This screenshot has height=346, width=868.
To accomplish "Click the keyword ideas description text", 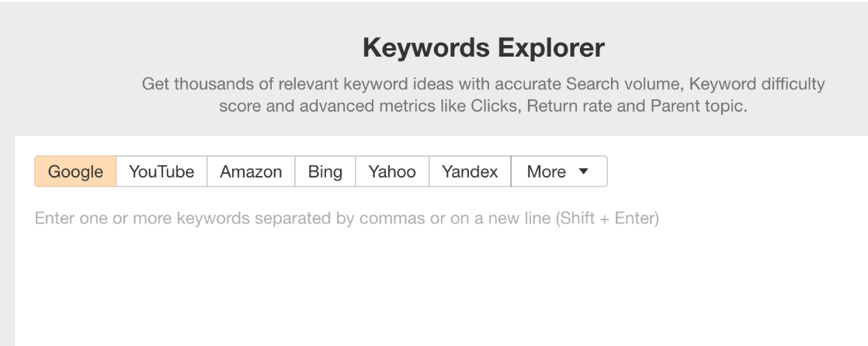I will click(x=483, y=95).
